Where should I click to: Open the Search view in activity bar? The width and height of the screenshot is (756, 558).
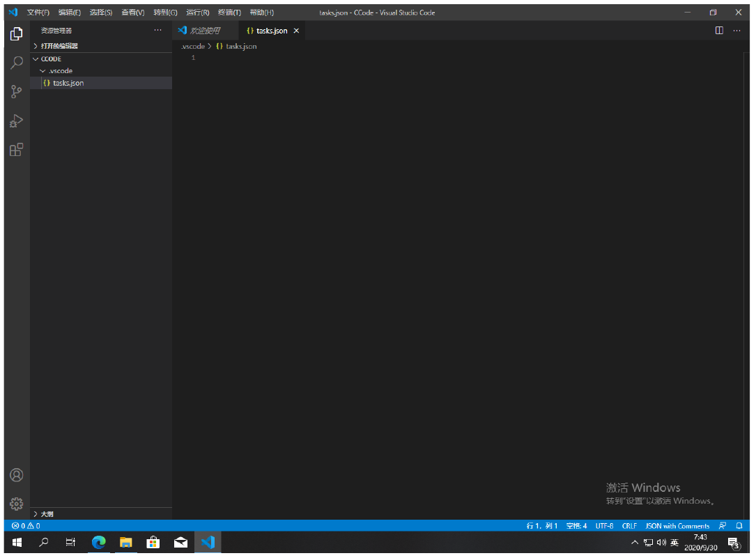click(17, 63)
